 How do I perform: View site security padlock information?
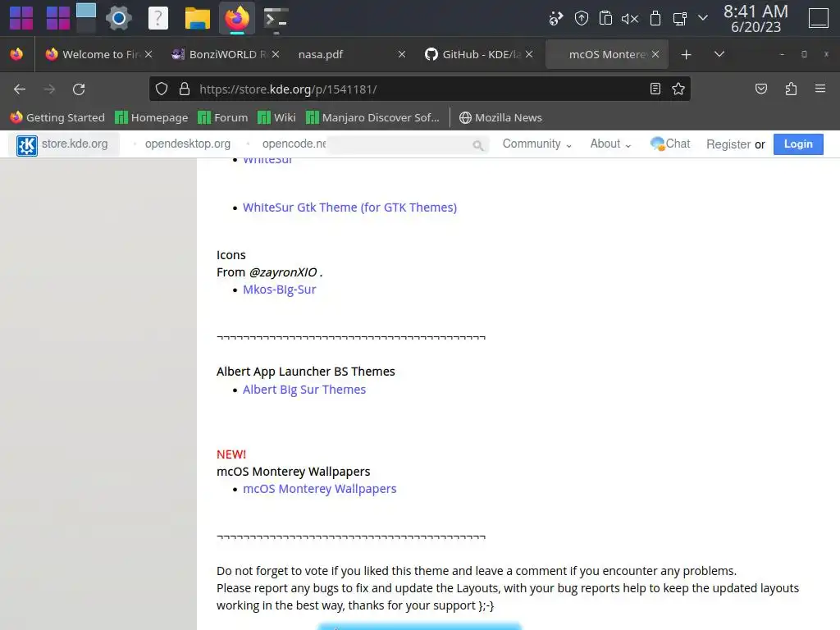pyautogui.click(x=185, y=89)
